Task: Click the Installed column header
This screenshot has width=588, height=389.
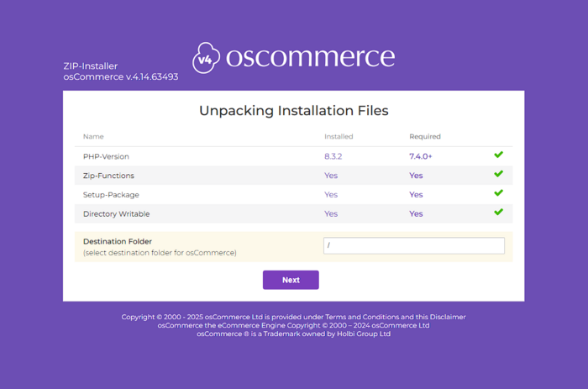Action: pos(339,136)
